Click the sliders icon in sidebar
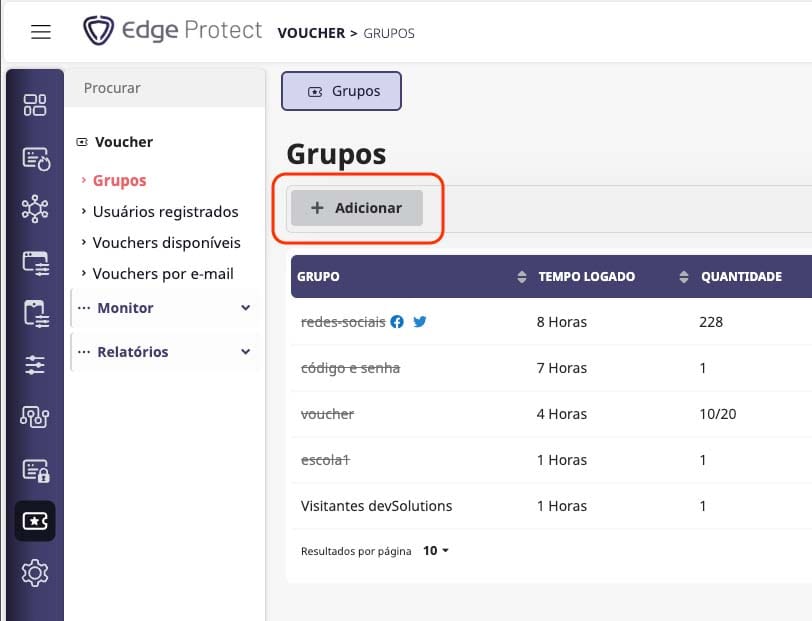Image resolution: width=812 pixels, height=621 pixels. [35, 365]
